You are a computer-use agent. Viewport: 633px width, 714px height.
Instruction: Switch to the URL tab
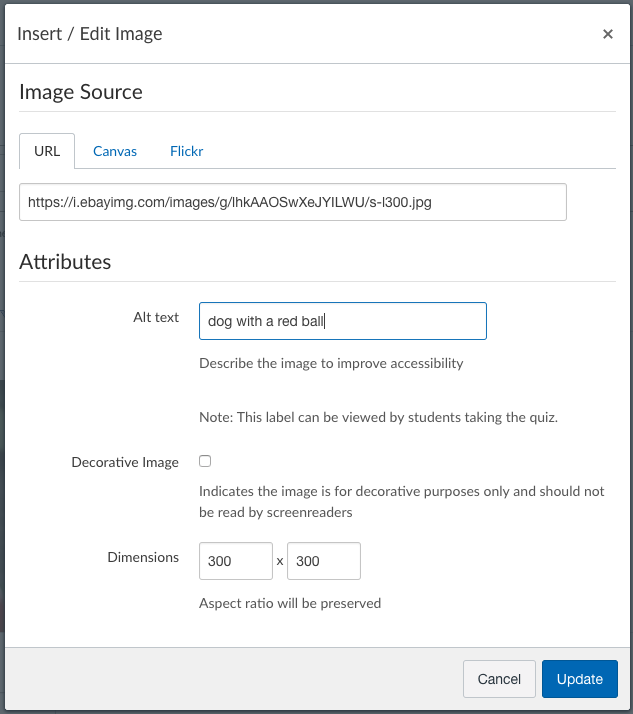pyautogui.click(x=47, y=151)
